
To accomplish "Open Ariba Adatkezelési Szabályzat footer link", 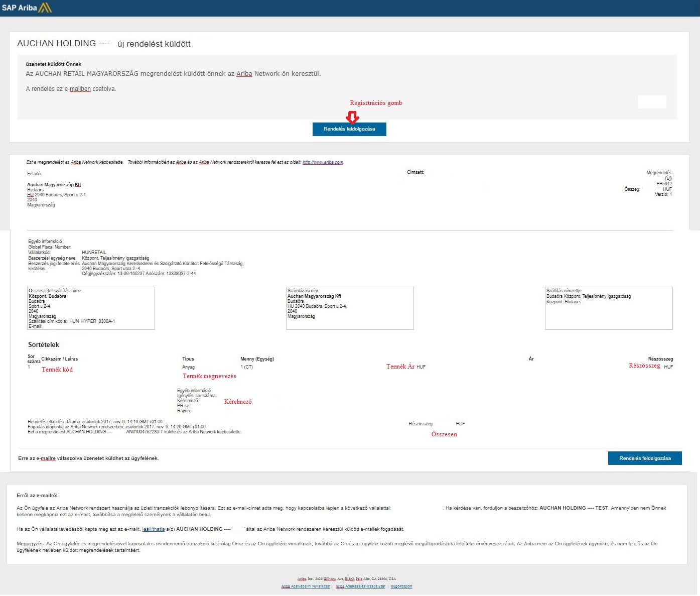I will coord(360,586).
